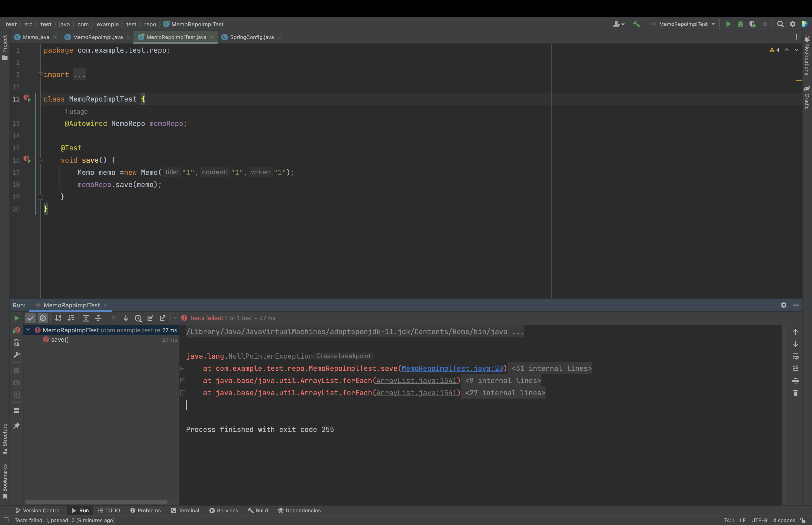The width and height of the screenshot is (812, 525).
Task: Rerun failed tests in Run panel
Action: [x=16, y=330]
